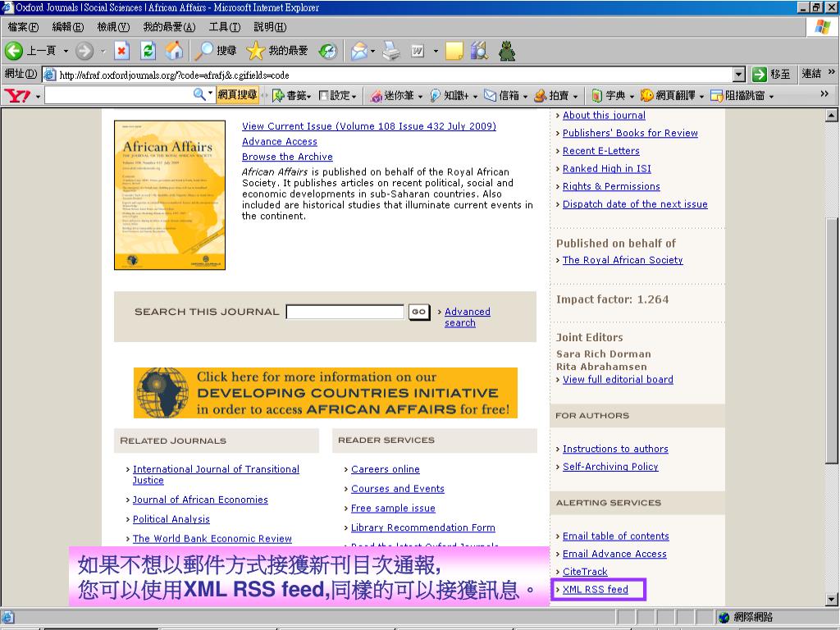
Task: Click the green Messenger figure icon
Action: [507, 51]
